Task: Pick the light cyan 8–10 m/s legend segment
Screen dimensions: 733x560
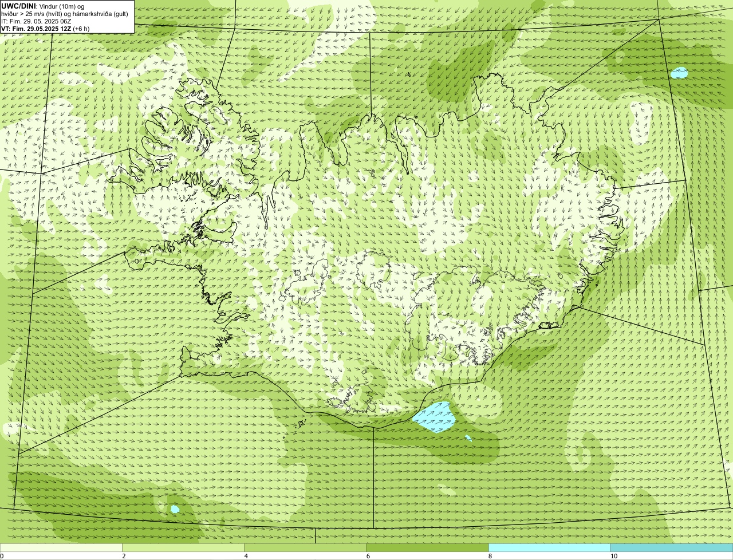Action: (550, 547)
